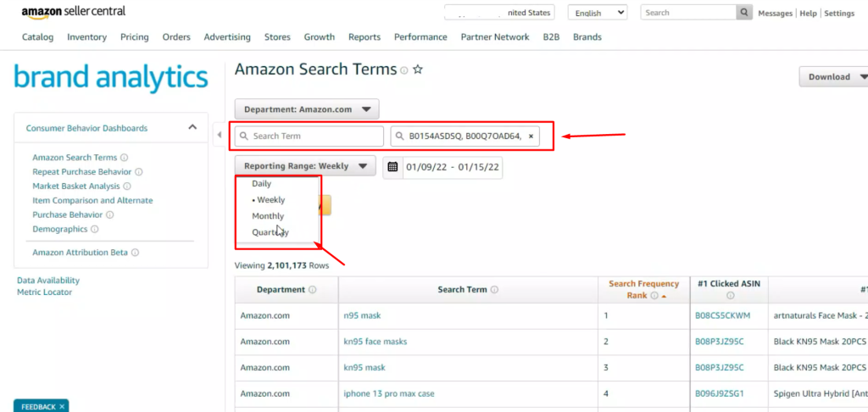Show info for Market Basket Analysis

point(127,187)
